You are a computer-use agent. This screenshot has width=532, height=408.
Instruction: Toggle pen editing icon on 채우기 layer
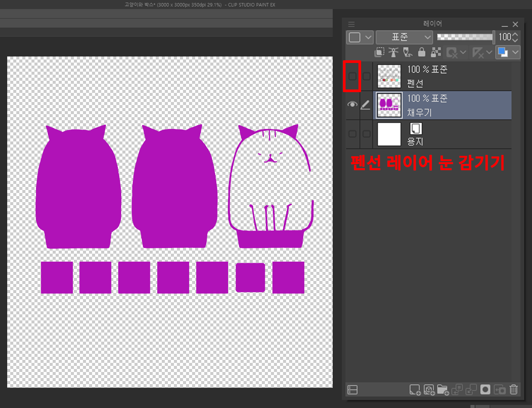click(365, 105)
